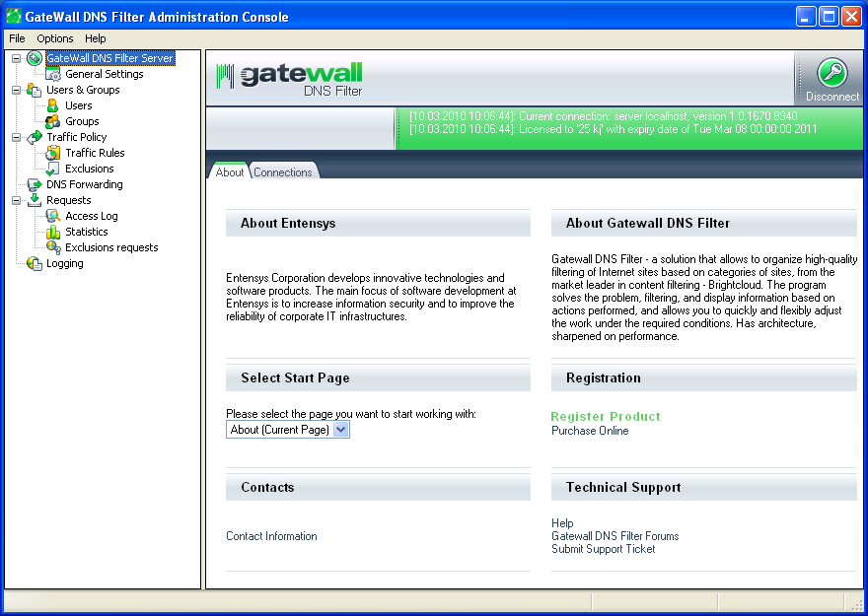Collapse the GateWall DNS Filter Server node

(x=16, y=58)
